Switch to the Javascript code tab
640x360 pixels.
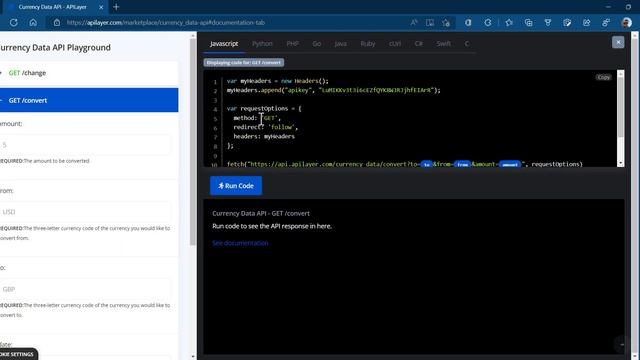(x=224, y=44)
